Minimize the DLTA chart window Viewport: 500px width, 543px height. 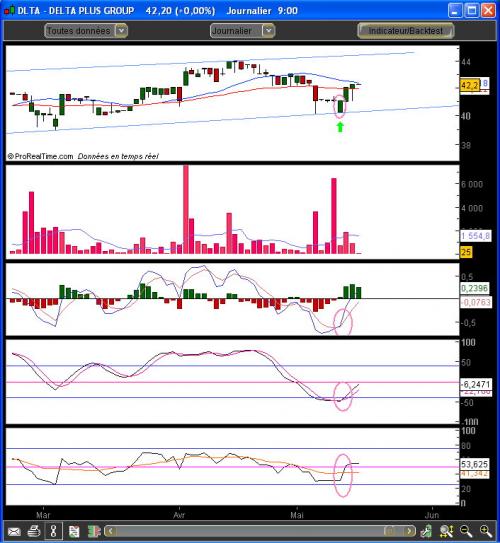click(x=455, y=10)
